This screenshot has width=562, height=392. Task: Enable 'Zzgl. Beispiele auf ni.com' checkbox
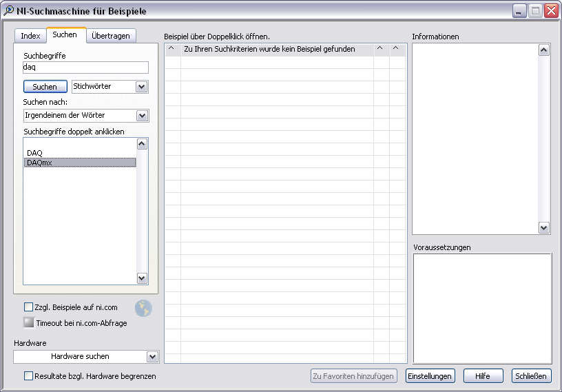point(28,307)
